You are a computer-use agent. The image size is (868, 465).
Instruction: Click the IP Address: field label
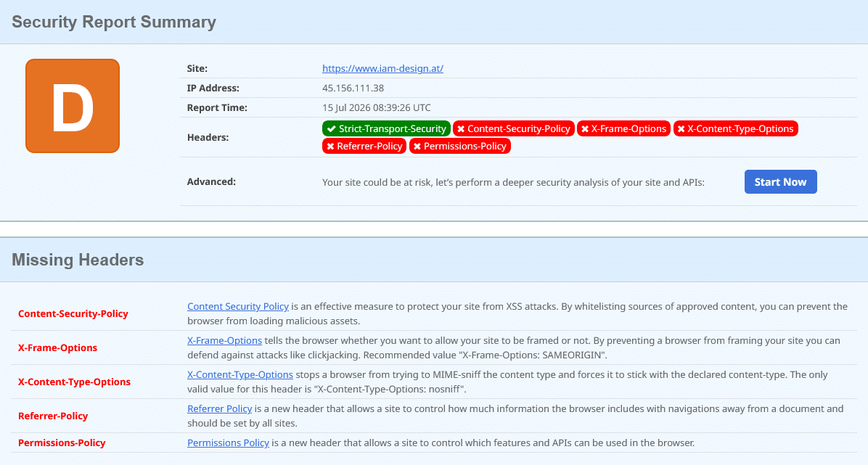point(213,88)
